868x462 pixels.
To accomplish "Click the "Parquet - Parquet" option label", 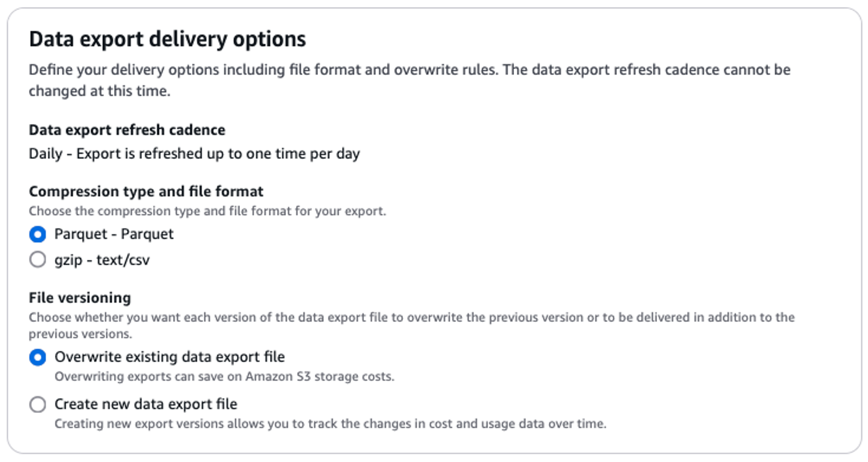I will click(x=114, y=234).
